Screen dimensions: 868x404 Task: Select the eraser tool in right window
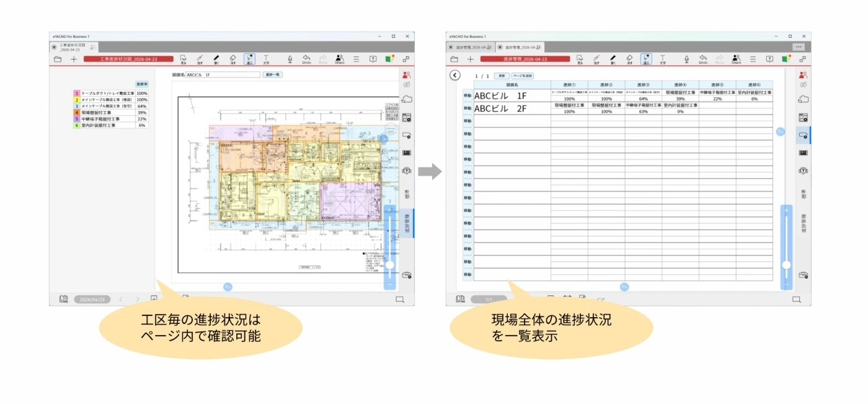[x=629, y=59]
